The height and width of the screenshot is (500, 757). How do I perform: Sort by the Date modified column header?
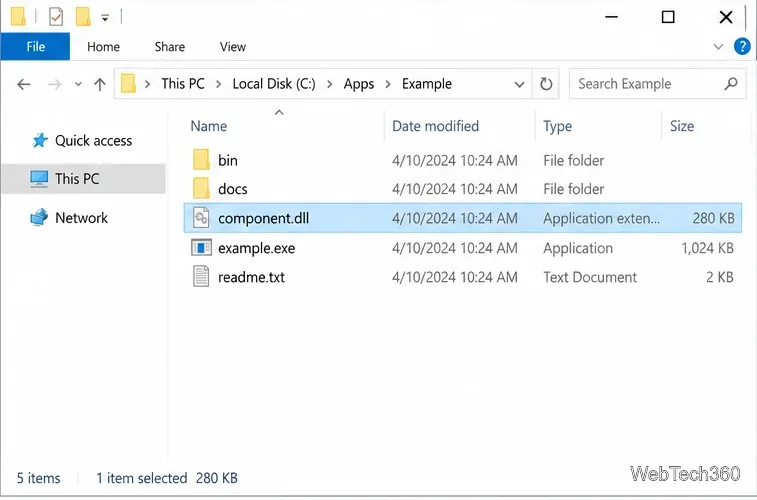435,126
